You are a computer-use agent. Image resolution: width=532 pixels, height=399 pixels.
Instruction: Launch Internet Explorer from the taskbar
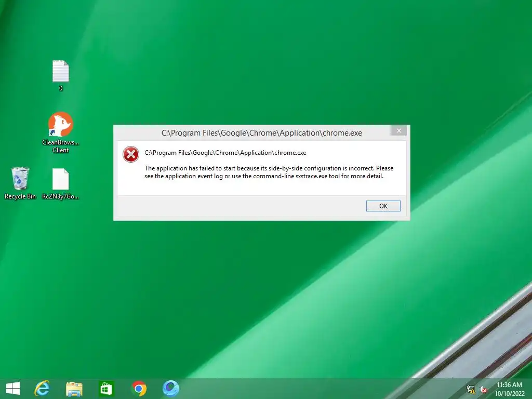42,388
